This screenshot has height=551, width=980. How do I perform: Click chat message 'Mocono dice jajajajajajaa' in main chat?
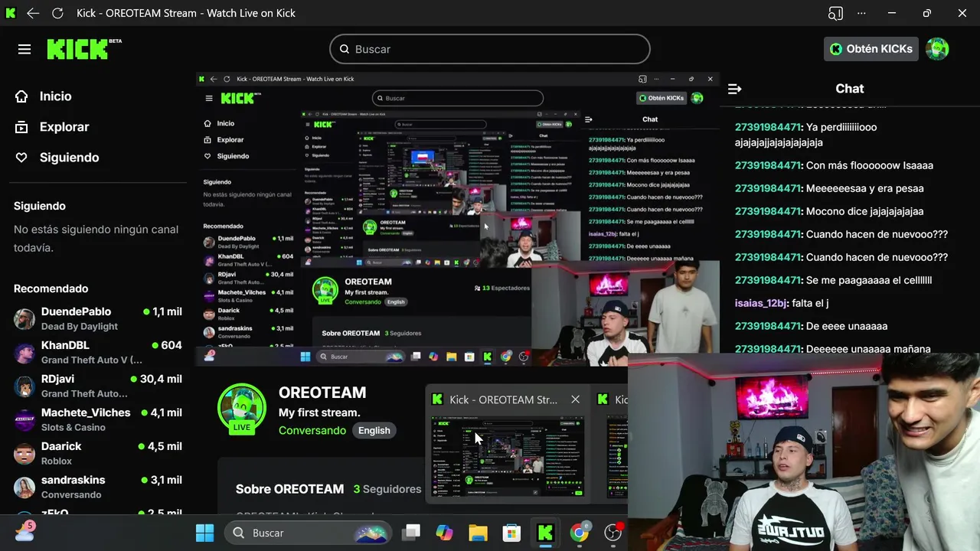tap(865, 211)
